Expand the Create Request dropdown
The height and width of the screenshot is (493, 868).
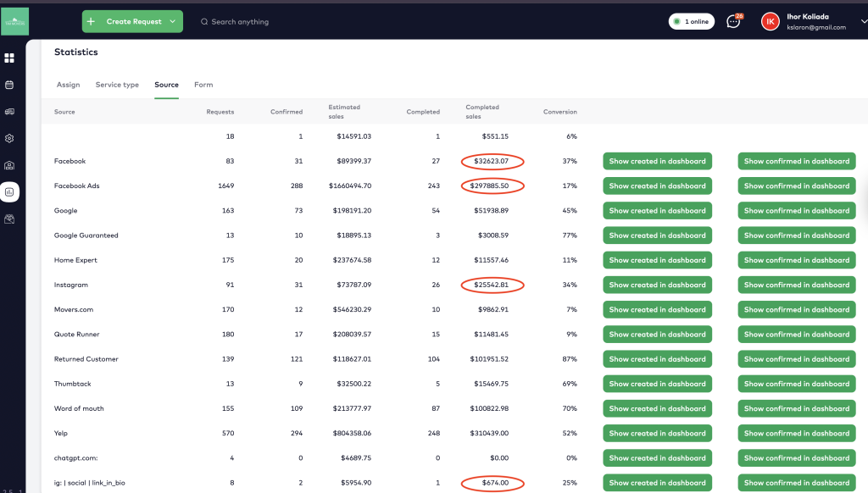pyautogui.click(x=174, y=21)
